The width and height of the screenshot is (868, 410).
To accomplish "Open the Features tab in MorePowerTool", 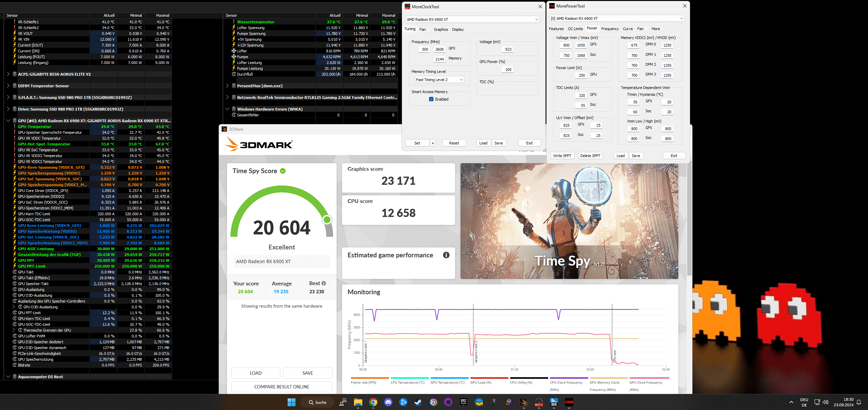I will click(556, 29).
